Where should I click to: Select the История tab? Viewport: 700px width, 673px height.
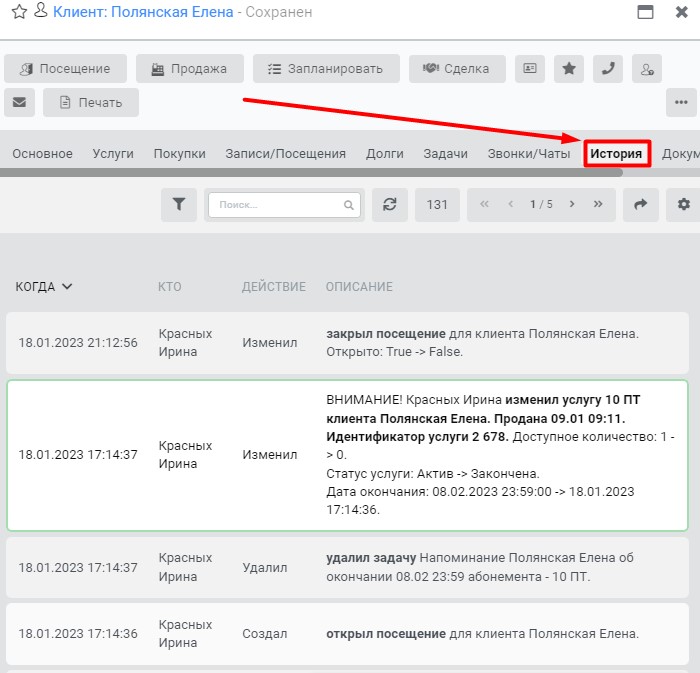pyautogui.click(x=617, y=154)
